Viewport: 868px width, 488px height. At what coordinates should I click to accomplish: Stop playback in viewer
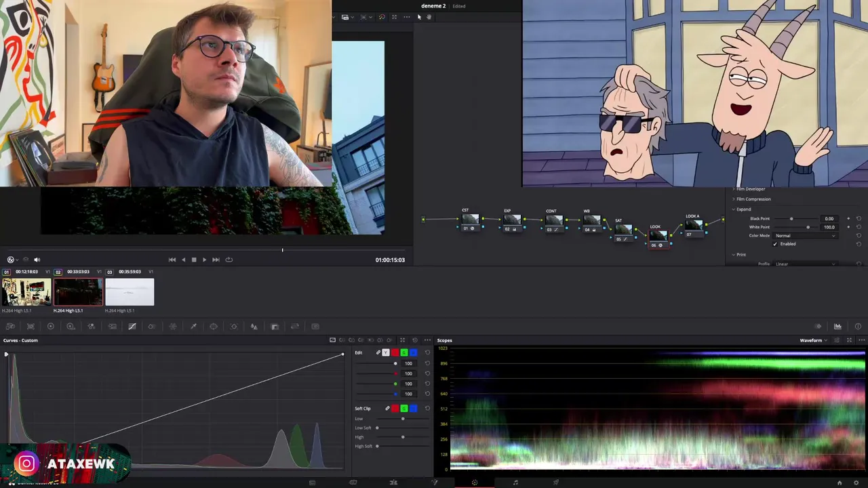point(193,260)
